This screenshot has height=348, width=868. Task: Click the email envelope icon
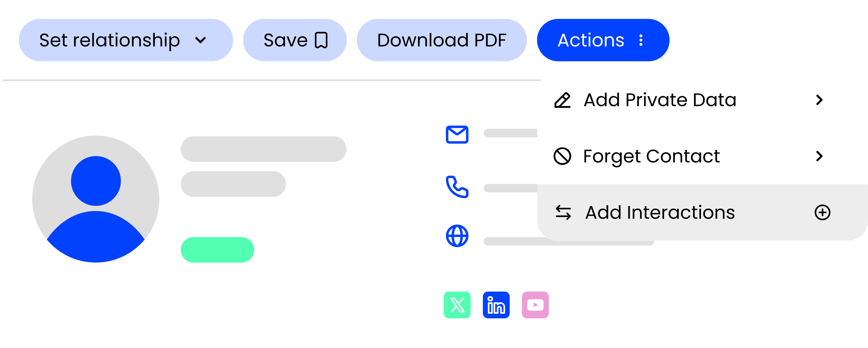pos(457,135)
